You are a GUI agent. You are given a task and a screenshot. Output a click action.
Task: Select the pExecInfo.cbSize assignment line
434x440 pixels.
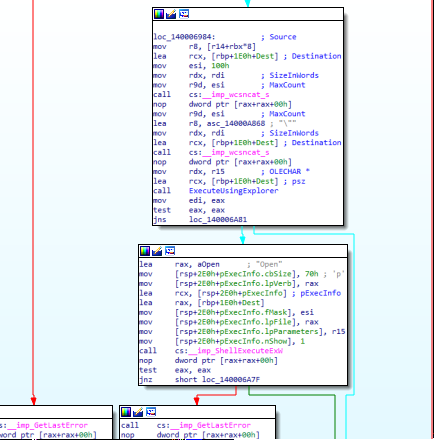tap(242, 274)
